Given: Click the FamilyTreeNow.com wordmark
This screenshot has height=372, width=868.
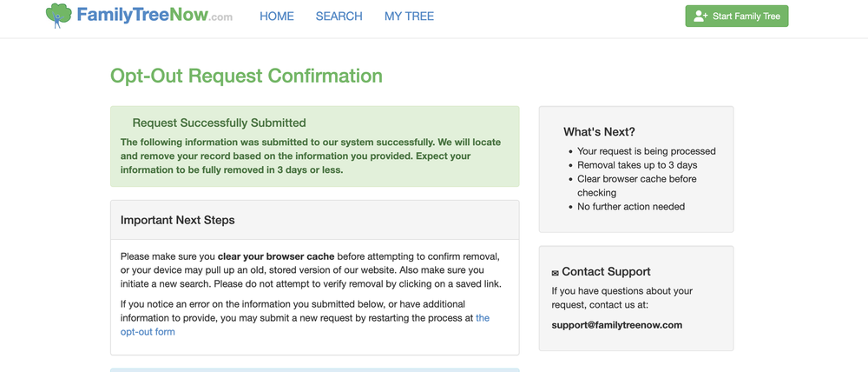Looking at the screenshot, I should point(155,15).
